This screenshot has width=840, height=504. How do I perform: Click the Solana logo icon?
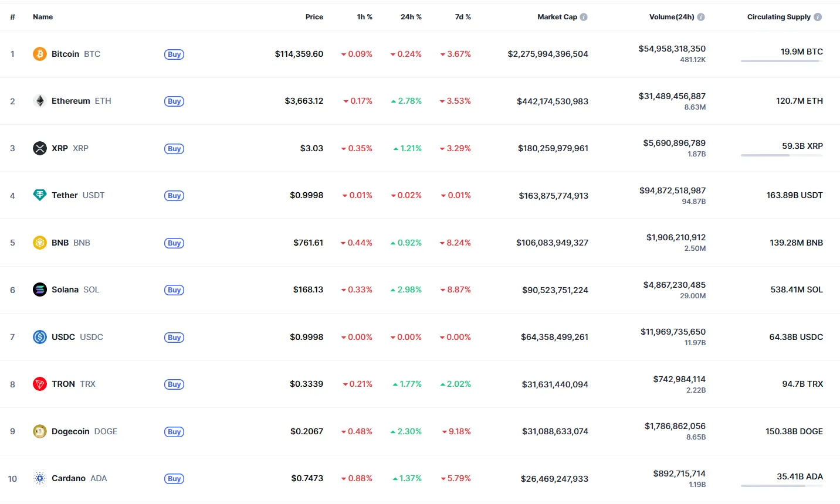[40, 290]
